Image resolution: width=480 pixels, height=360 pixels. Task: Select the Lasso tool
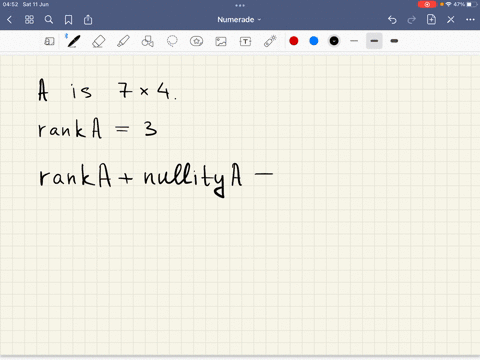click(172, 41)
